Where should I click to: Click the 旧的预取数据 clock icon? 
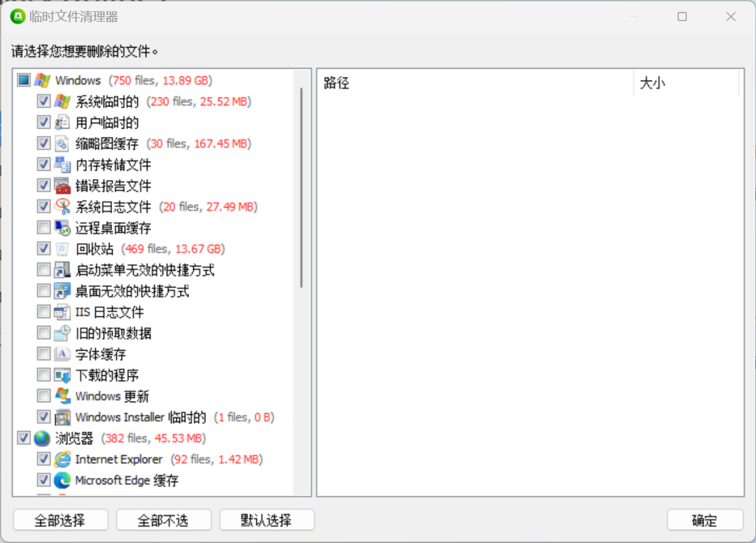tap(62, 333)
